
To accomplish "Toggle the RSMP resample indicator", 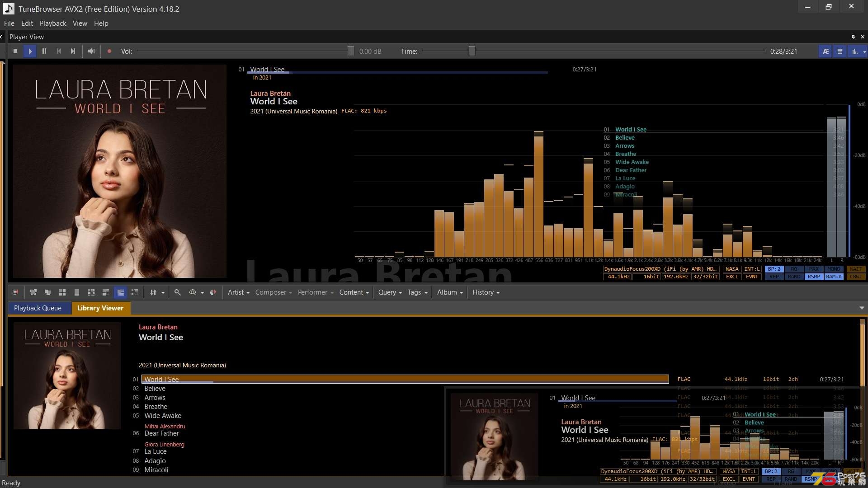I will tap(814, 277).
